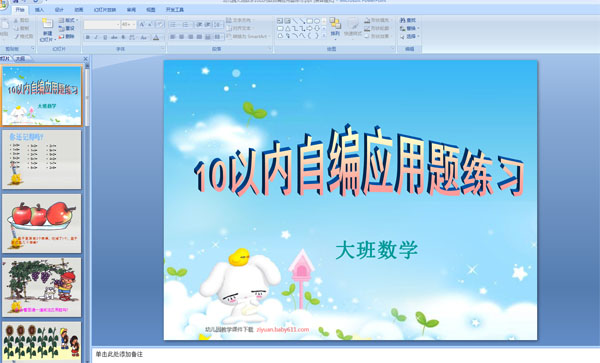The height and width of the screenshot is (363, 600).
Task: Click the Replace (替换) button
Action: point(410,28)
